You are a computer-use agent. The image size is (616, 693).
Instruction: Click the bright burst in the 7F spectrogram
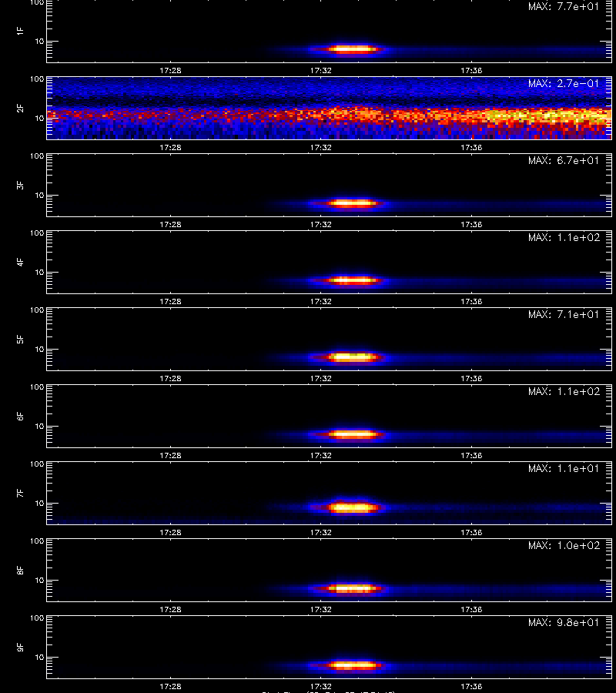[x=352, y=507]
